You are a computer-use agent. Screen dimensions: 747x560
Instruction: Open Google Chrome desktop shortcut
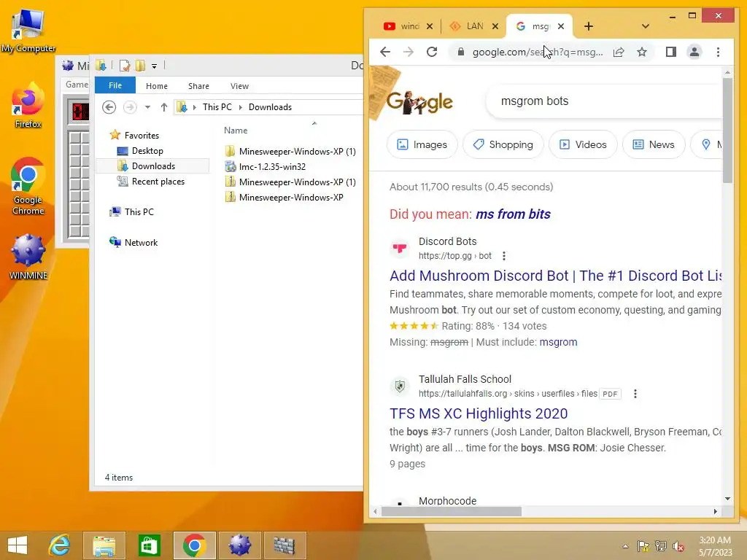28,186
